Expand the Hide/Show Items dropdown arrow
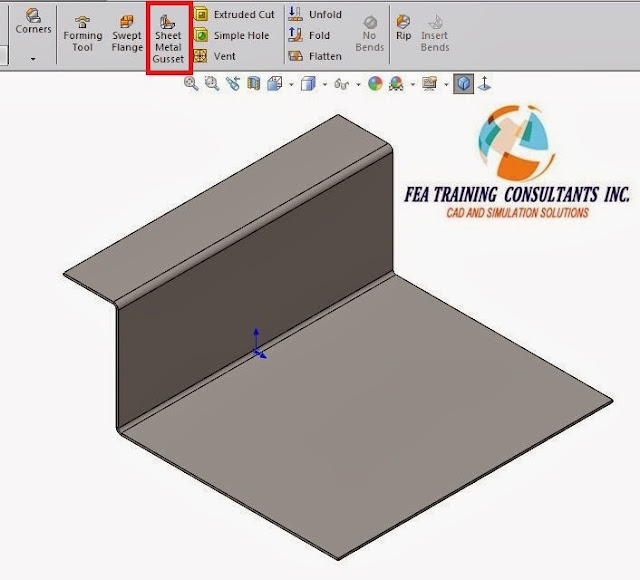Screen dimensions: 640x580 (x=358, y=84)
